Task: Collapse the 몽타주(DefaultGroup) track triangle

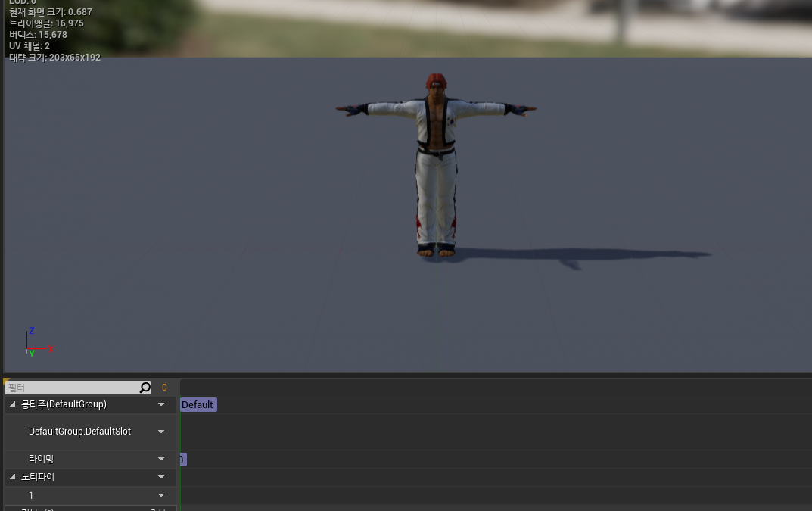Action: [12, 404]
